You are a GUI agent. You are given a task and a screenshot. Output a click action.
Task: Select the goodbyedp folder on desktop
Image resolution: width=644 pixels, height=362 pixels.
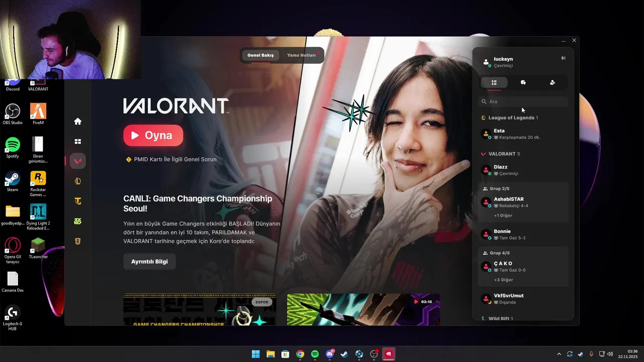(13, 215)
